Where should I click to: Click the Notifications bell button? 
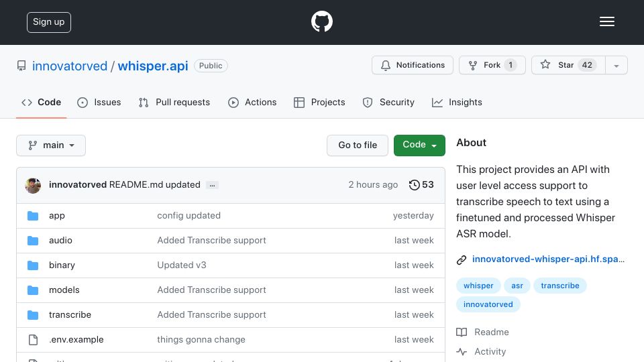413,65
